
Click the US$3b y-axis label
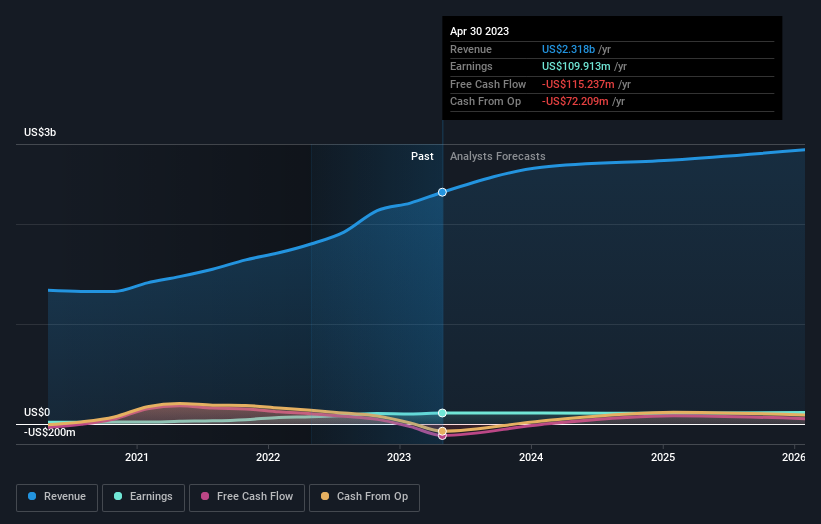pyautogui.click(x=40, y=132)
